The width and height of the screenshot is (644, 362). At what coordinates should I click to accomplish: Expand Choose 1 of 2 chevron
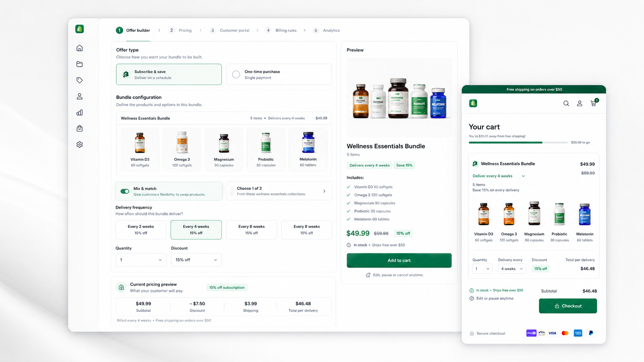pyautogui.click(x=324, y=191)
